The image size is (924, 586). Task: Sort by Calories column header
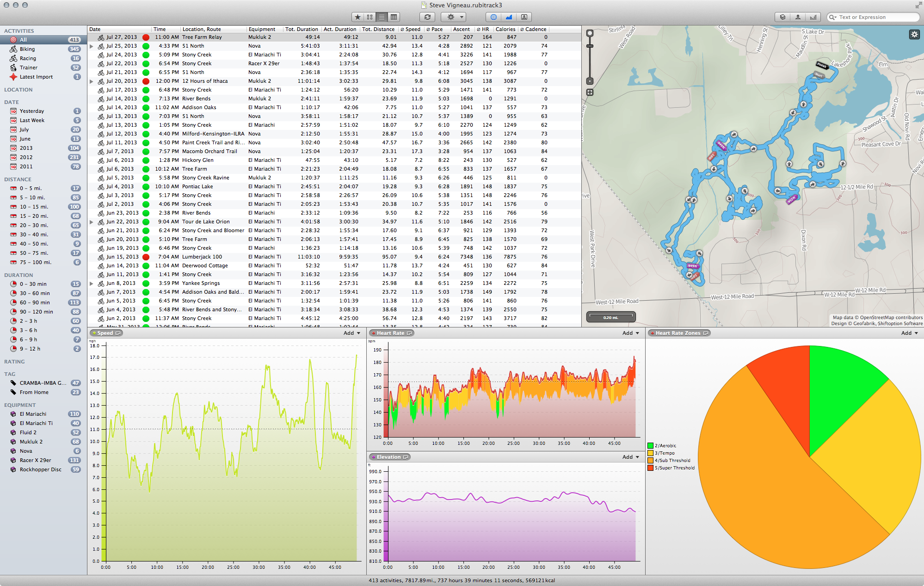pyautogui.click(x=505, y=29)
